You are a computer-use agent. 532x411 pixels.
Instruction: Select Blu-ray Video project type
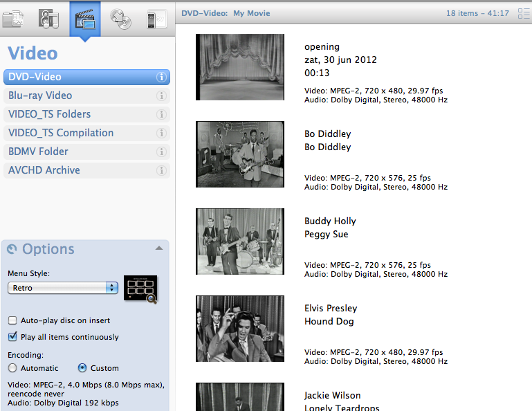(86, 95)
